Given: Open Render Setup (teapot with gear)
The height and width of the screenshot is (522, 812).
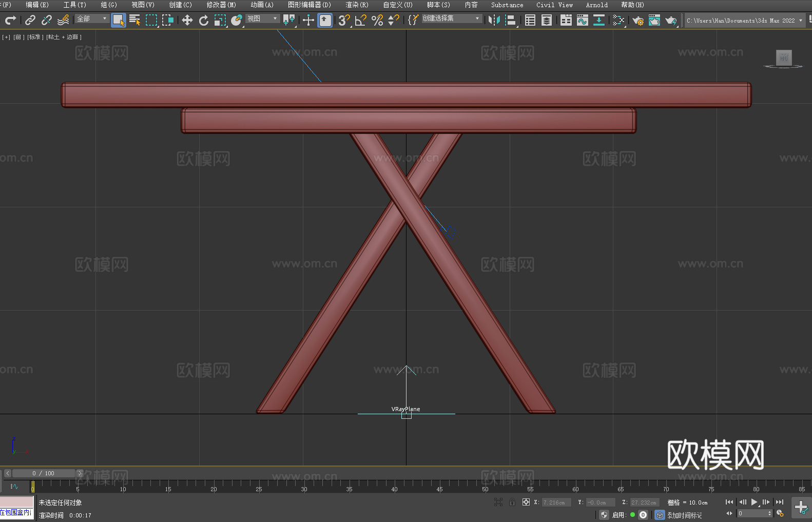Looking at the screenshot, I should point(638,20).
